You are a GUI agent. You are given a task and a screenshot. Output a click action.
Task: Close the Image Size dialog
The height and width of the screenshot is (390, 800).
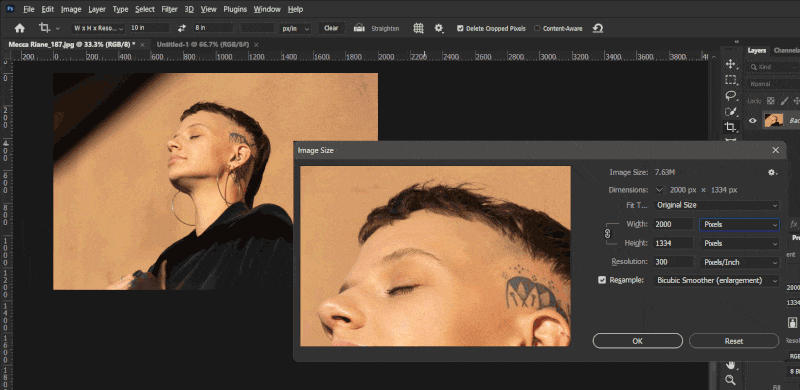point(776,150)
